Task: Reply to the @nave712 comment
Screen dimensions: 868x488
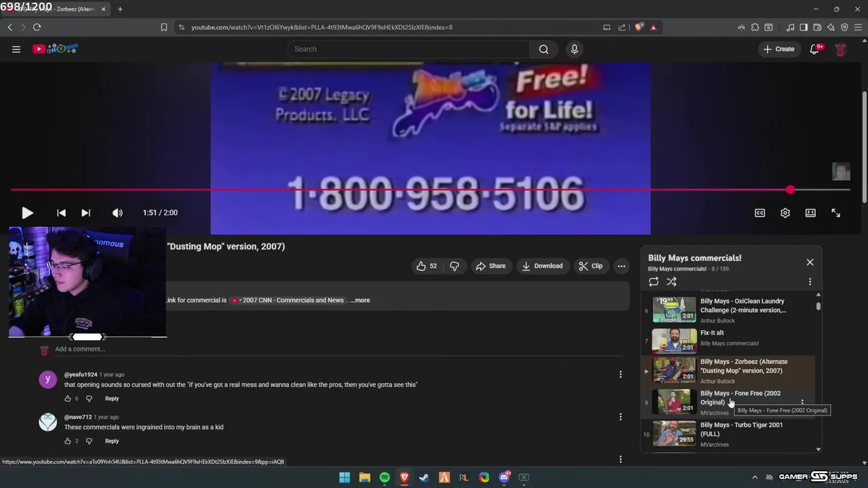Action: [x=112, y=441]
